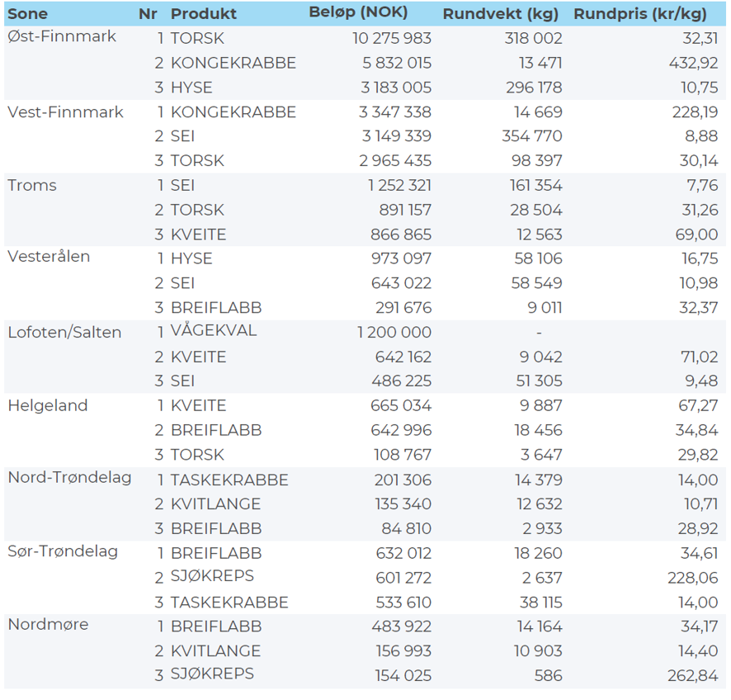Viewport: 731px width, 700px height.
Task: Click the 262,84 price cell
Action: pos(691,676)
